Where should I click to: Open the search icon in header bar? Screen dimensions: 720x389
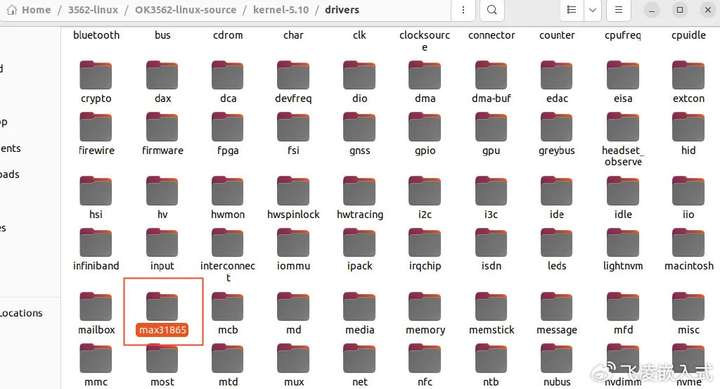pyautogui.click(x=491, y=10)
